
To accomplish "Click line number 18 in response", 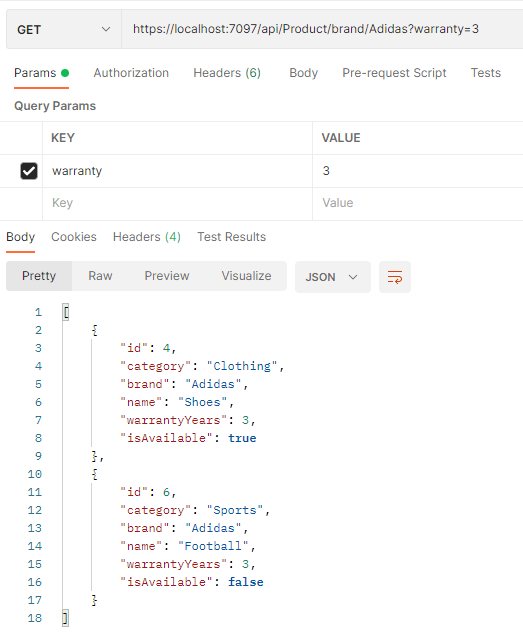I will (35, 618).
